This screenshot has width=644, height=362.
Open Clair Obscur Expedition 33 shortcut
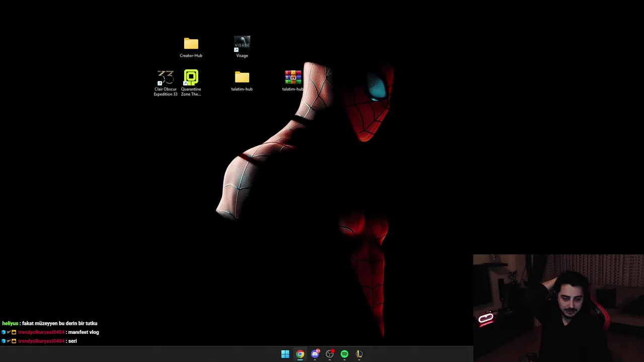[x=166, y=83]
